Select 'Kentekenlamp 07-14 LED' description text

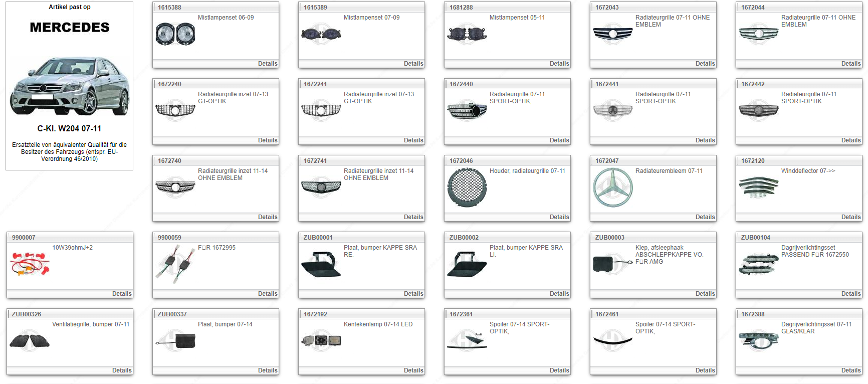tap(378, 324)
